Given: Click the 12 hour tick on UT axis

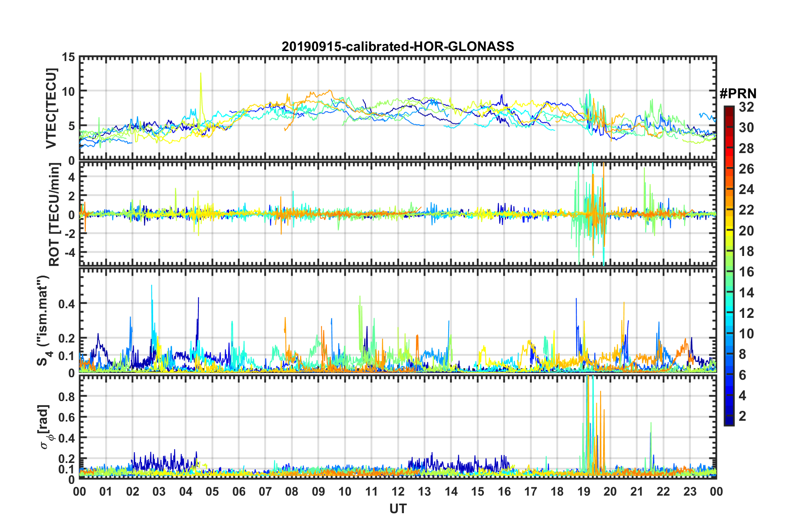Looking at the screenshot, I should click(398, 491).
